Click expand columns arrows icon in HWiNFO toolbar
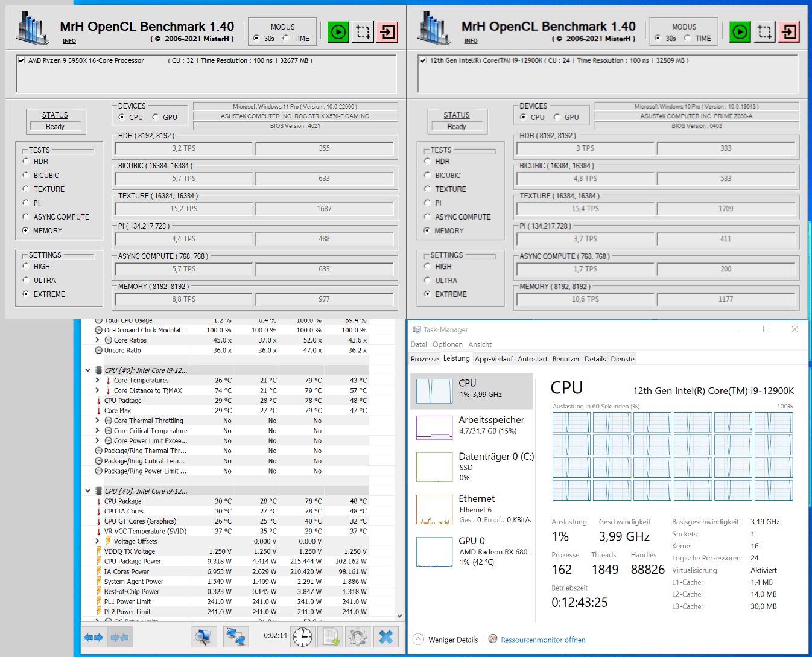 pos(94,637)
